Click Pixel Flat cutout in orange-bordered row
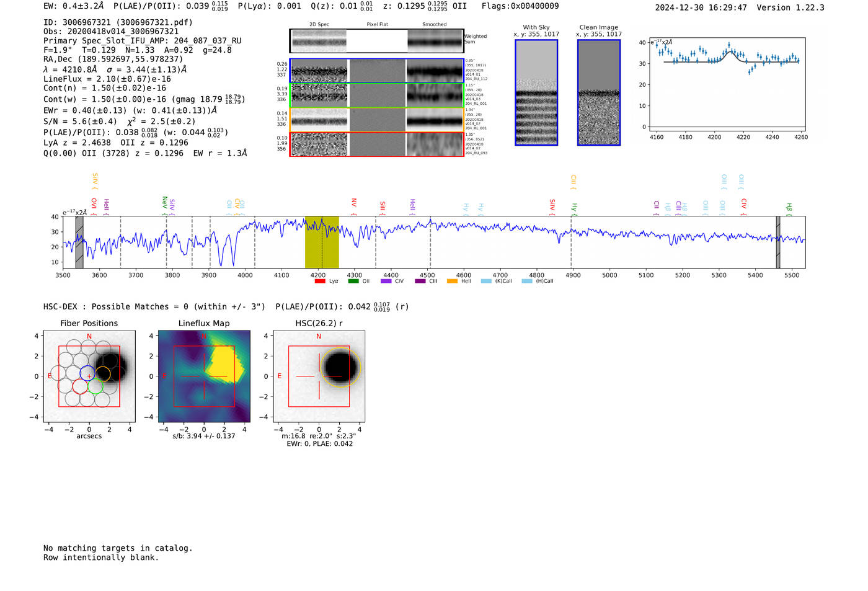This screenshot has height=591, width=868. click(377, 120)
